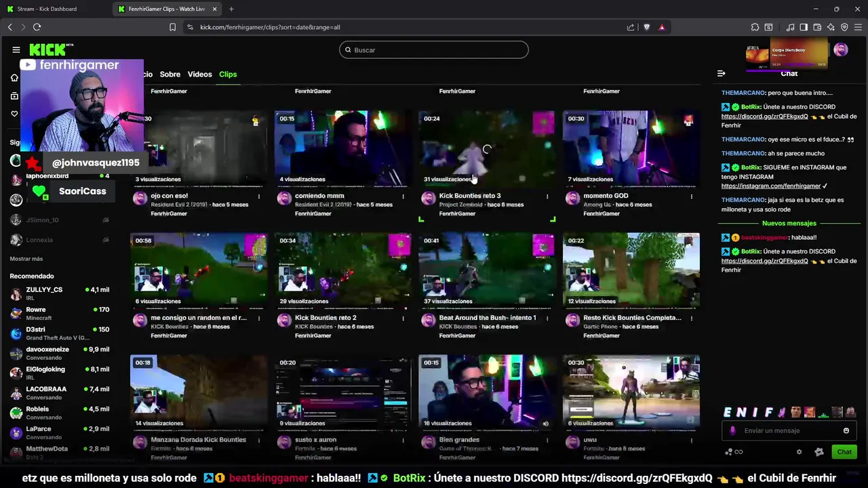The height and width of the screenshot is (488, 868).
Task: Open the browser extensions puzzle icon
Action: (x=755, y=27)
